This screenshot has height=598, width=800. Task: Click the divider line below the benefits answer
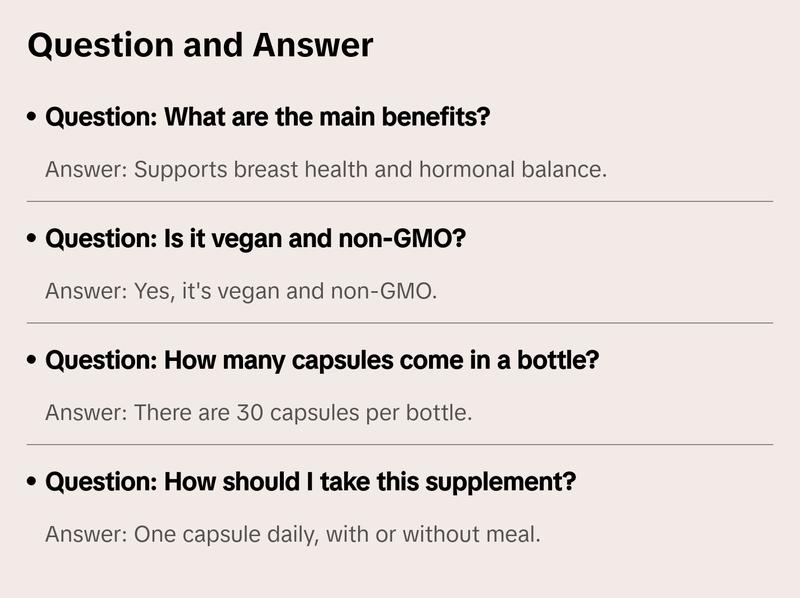(x=400, y=201)
